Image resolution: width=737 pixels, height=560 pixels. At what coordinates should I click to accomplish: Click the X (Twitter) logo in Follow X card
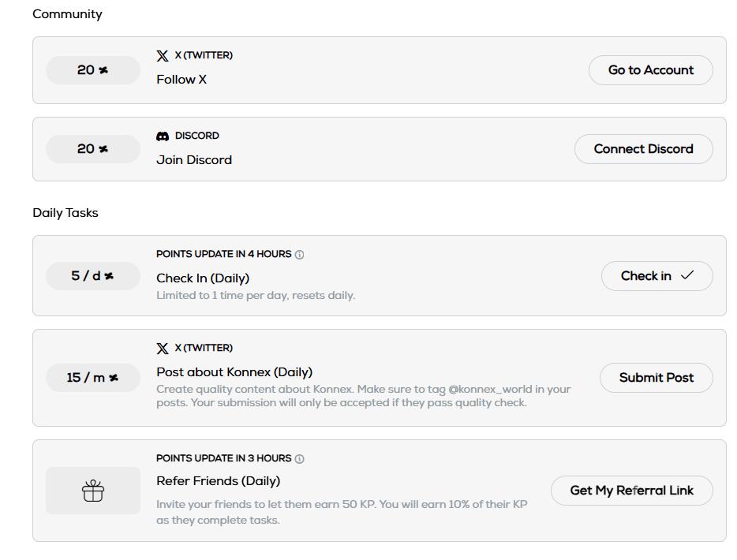coord(163,56)
